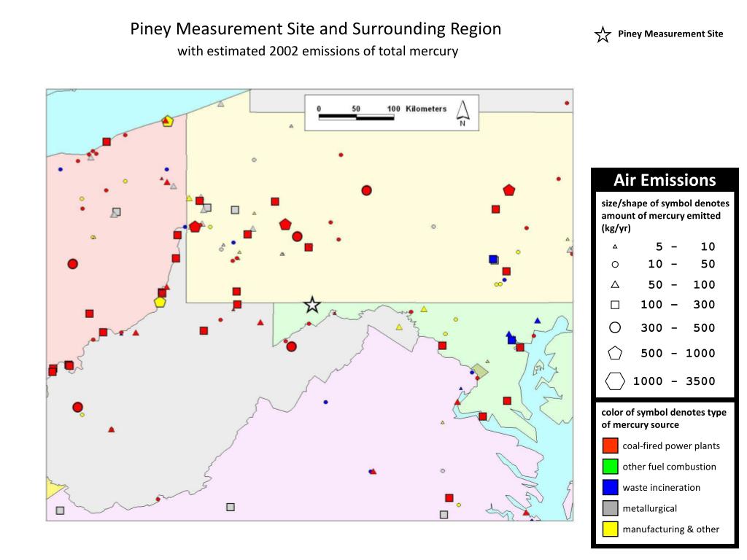Click the easternmost red pentagon marker on map
This screenshot has width=747, height=560.
point(509,190)
